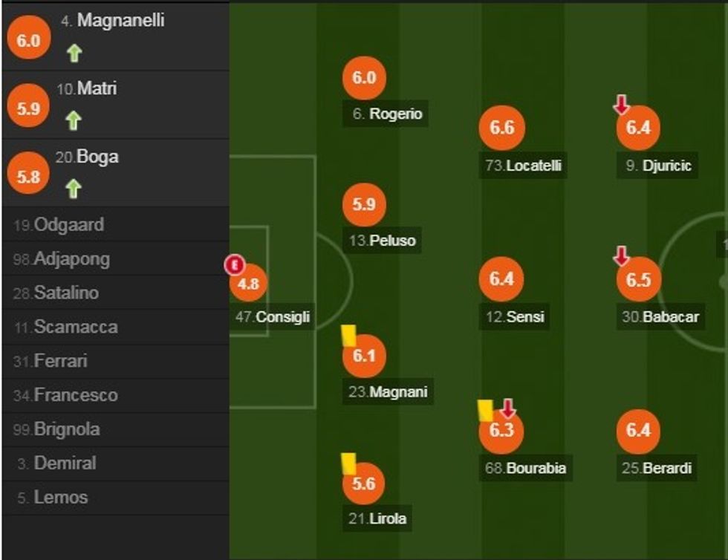Viewport: 728px width, 560px height.
Task: Click the Lemos bench row
Action: point(60,497)
